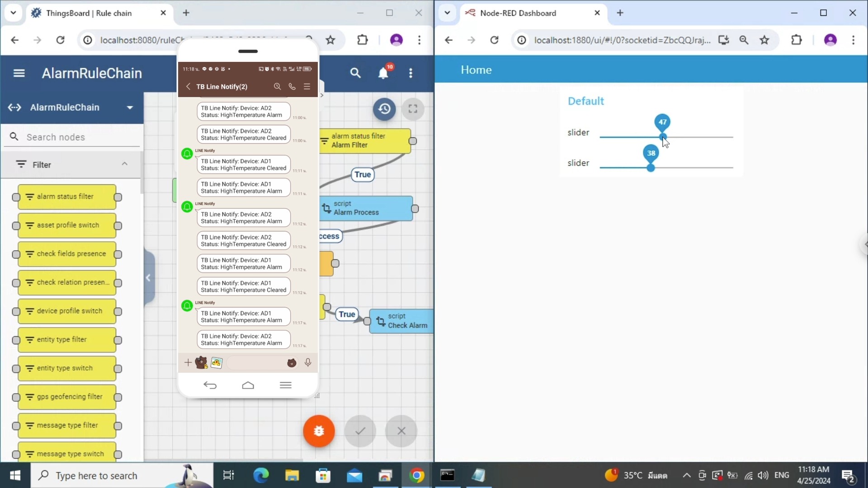Screen dimensions: 868x488
Task: Toggle fullscreen for the rule chain canvas
Action: click(x=413, y=109)
